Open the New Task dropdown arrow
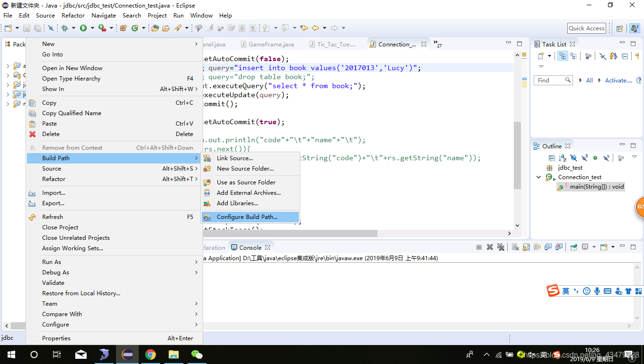The width and height of the screenshot is (644, 364). pos(549,56)
